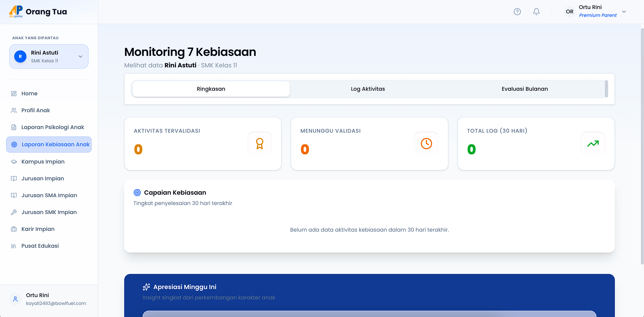The width and height of the screenshot is (644, 317).
Task: Click the Monitoring 7 Kebiasaan heading
Action: click(x=190, y=52)
